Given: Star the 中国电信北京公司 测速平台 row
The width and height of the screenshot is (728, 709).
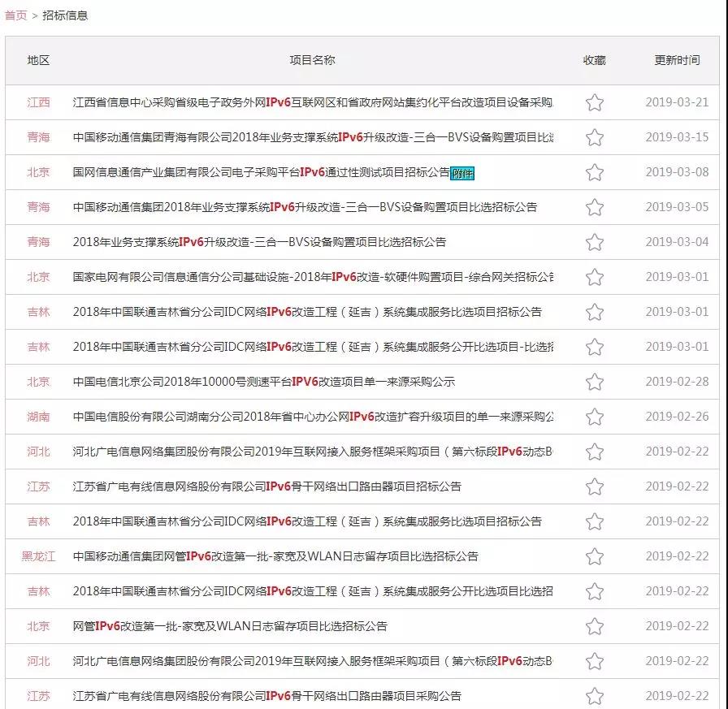Looking at the screenshot, I should tap(594, 382).
